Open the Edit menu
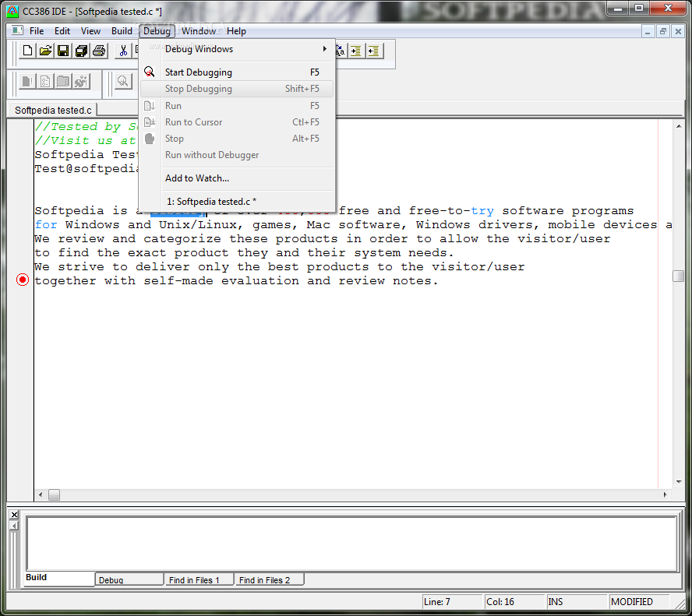Viewport: 692px width, 616px height. coord(62,31)
